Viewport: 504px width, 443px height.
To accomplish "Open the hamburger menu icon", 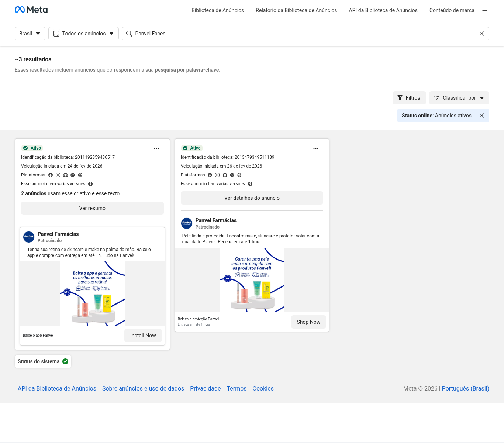I will click(485, 11).
